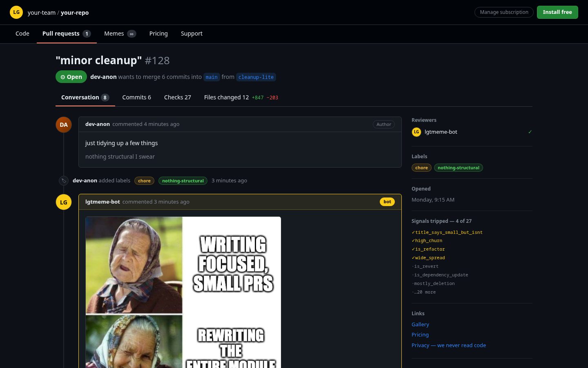Click the 'just tidying up a few things' text

click(121, 143)
